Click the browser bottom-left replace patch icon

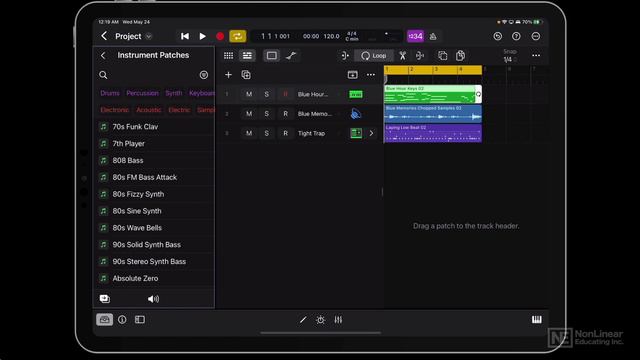pos(104,299)
